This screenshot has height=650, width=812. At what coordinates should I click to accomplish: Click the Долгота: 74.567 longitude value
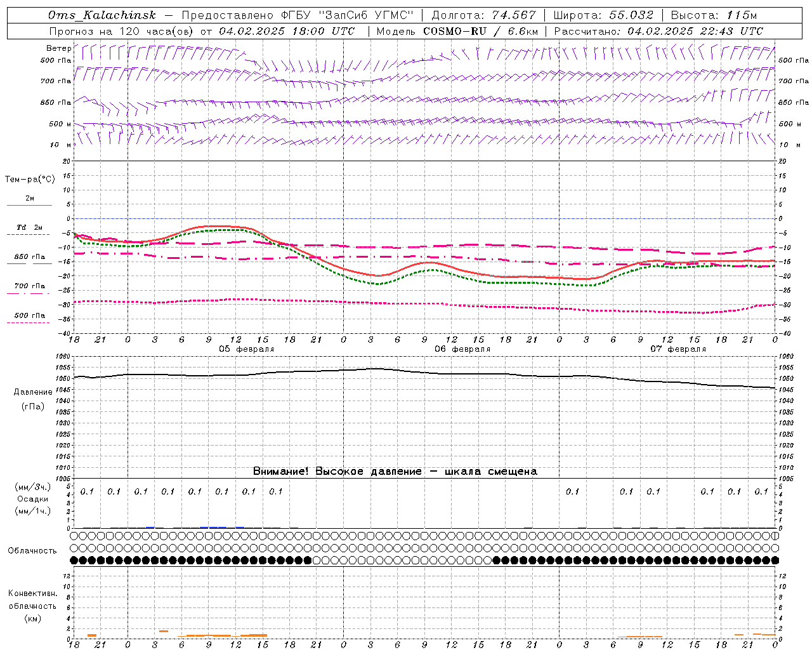coord(483,15)
